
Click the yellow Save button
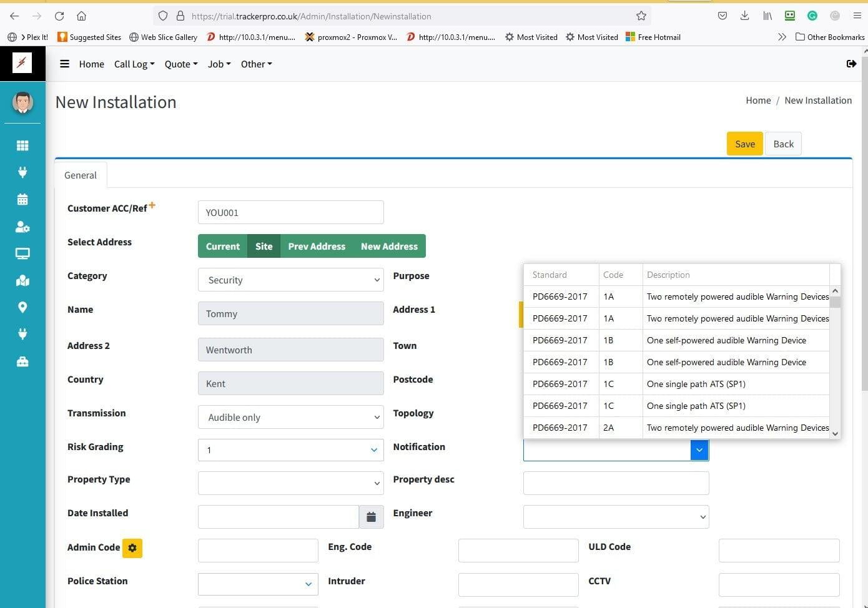pos(744,144)
